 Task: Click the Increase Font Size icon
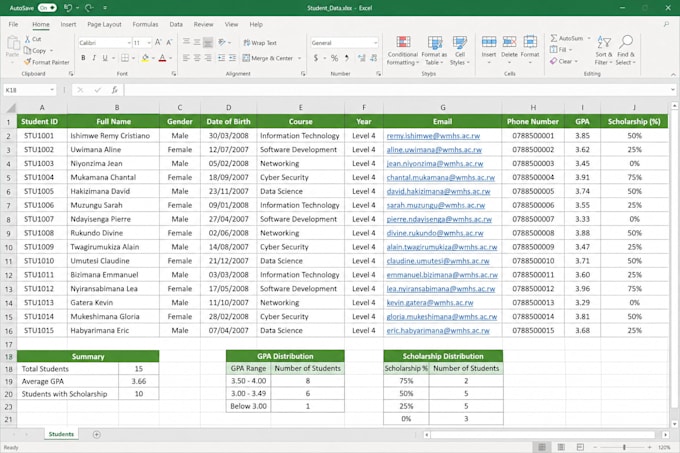coord(158,42)
